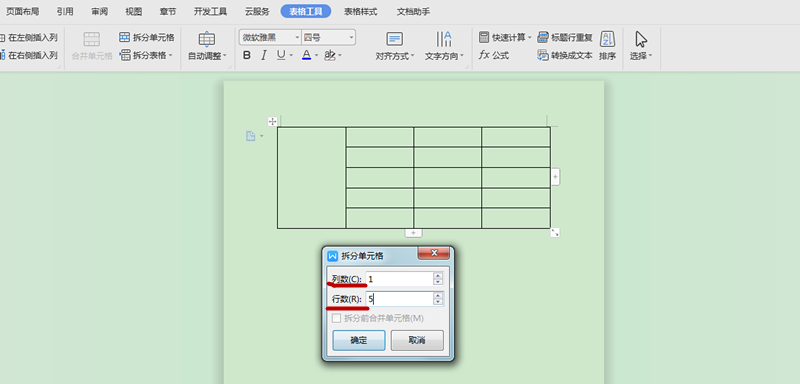The image size is (800, 384).
Task: Open the 自动调整 menu
Action: click(207, 46)
